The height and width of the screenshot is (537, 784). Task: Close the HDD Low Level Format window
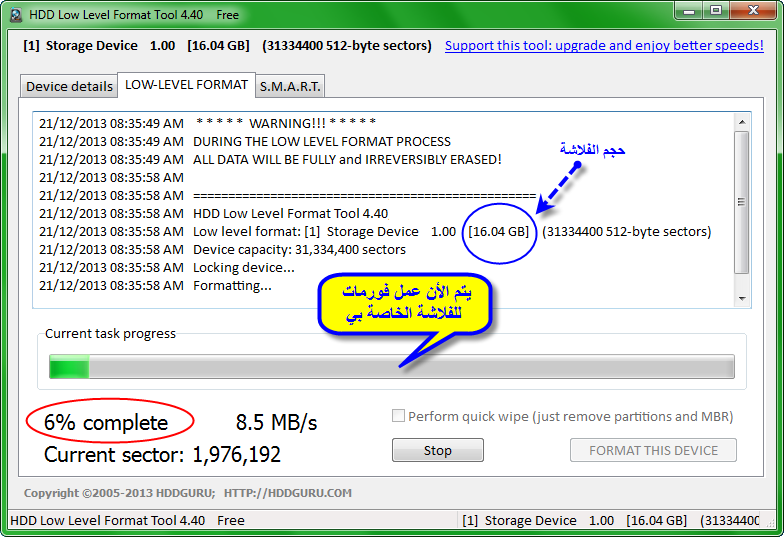[753, 10]
